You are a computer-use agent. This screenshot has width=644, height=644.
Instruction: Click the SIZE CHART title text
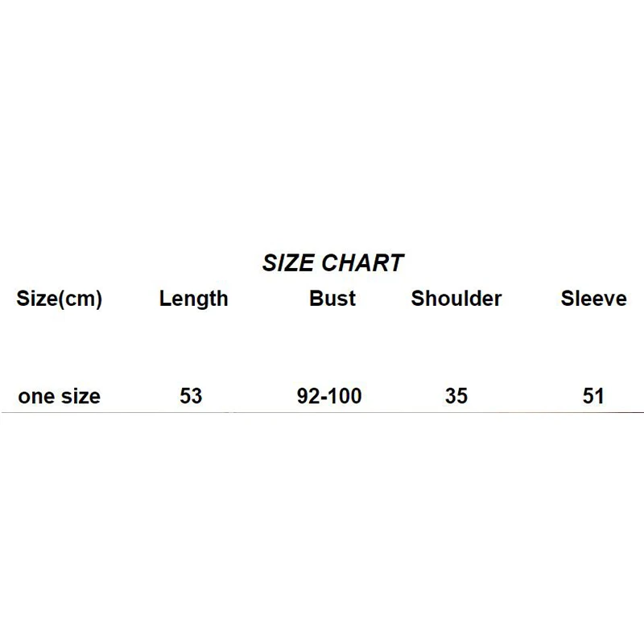pos(332,263)
